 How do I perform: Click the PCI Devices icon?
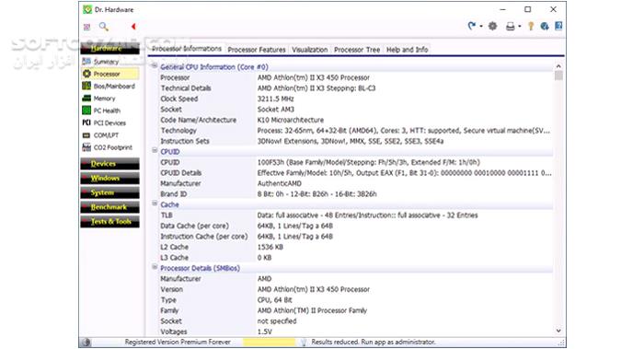tap(86, 122)
